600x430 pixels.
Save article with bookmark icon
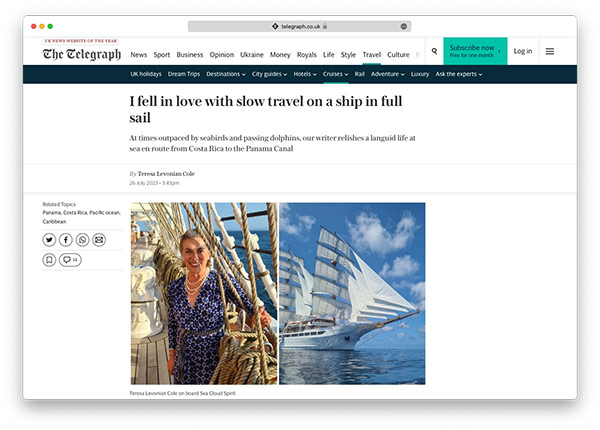coord(49,260)
